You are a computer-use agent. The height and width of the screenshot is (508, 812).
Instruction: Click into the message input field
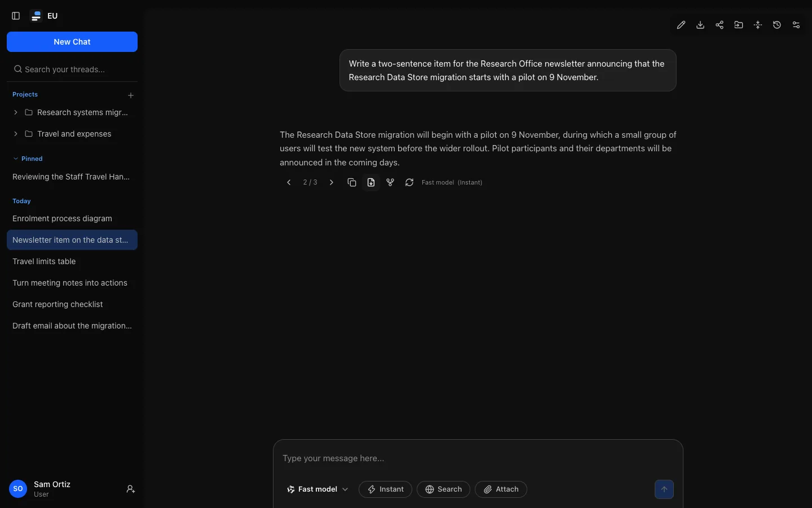coord(478,458)
